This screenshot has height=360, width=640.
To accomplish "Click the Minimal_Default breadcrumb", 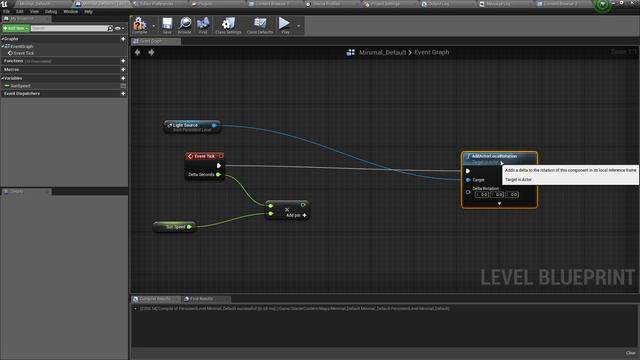I will click(383, 52).
